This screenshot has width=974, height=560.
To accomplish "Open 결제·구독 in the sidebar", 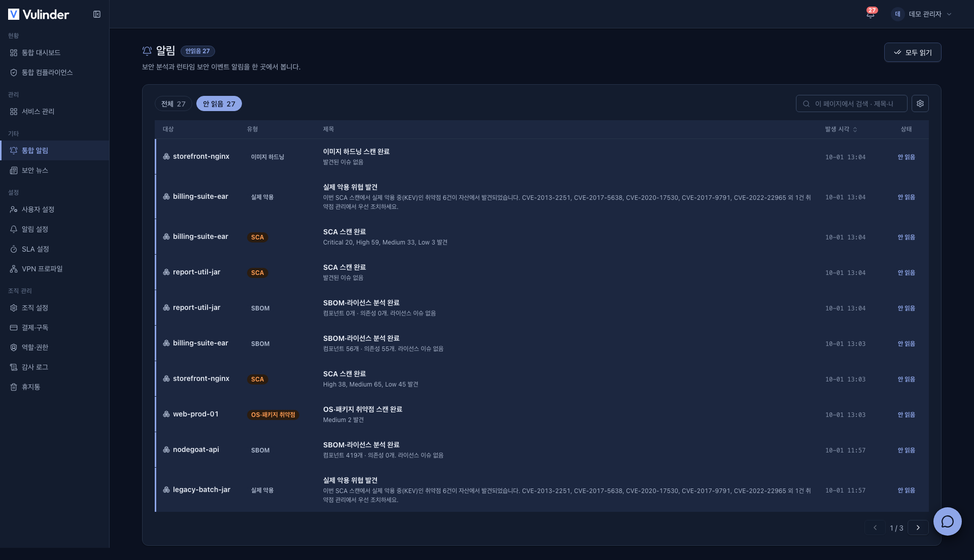I will (54, 328).
